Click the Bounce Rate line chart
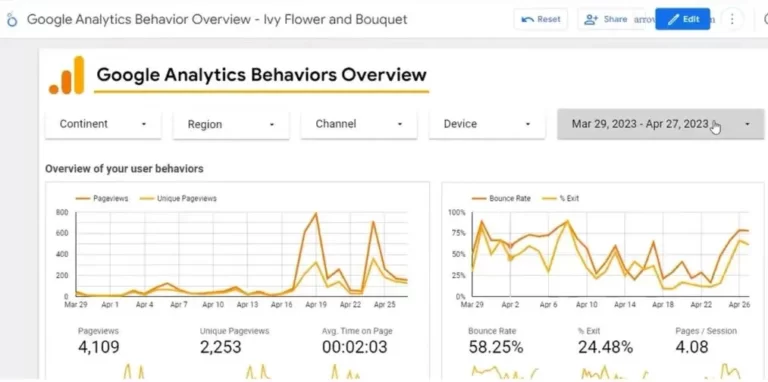The height and width of the screenshot is (382, 768). [x=611, y=254]
